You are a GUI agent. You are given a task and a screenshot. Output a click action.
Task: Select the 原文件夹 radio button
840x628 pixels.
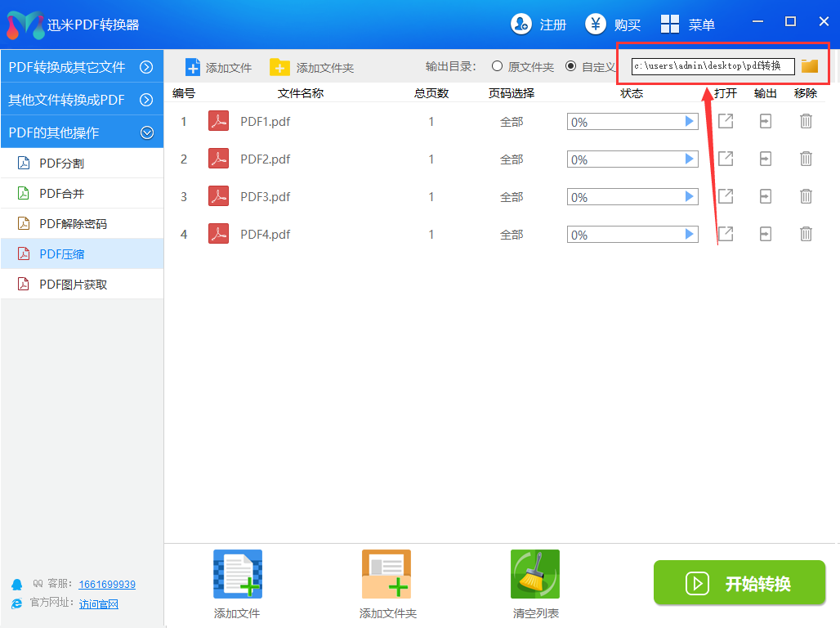497,66
